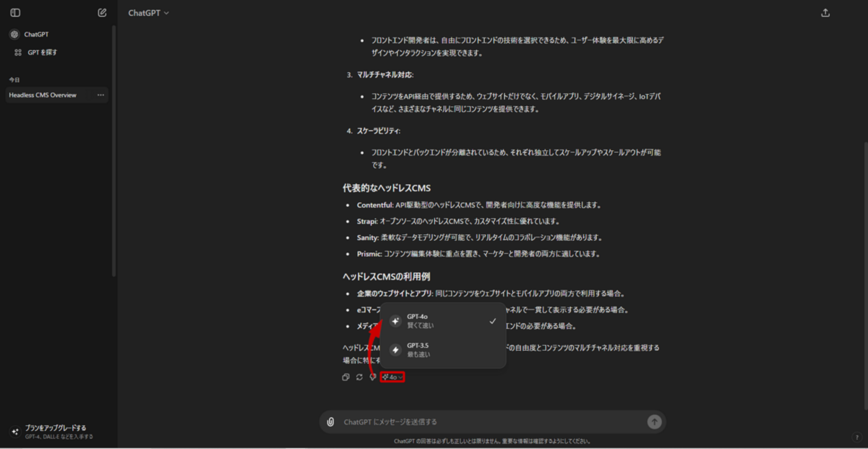The height and width of the screenshot is (449, 868).
Task: Share the conversation using the upload icon
Action: (825, 13)
